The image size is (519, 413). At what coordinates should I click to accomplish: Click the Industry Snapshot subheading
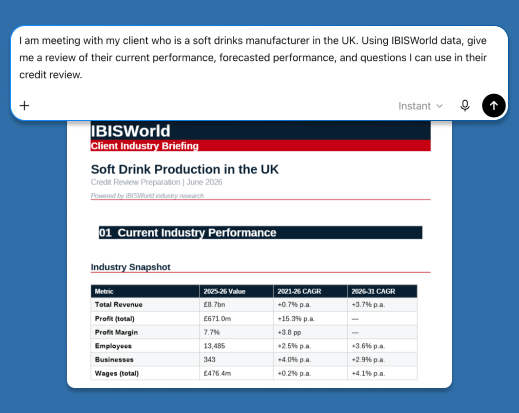[x=130, y=267]
